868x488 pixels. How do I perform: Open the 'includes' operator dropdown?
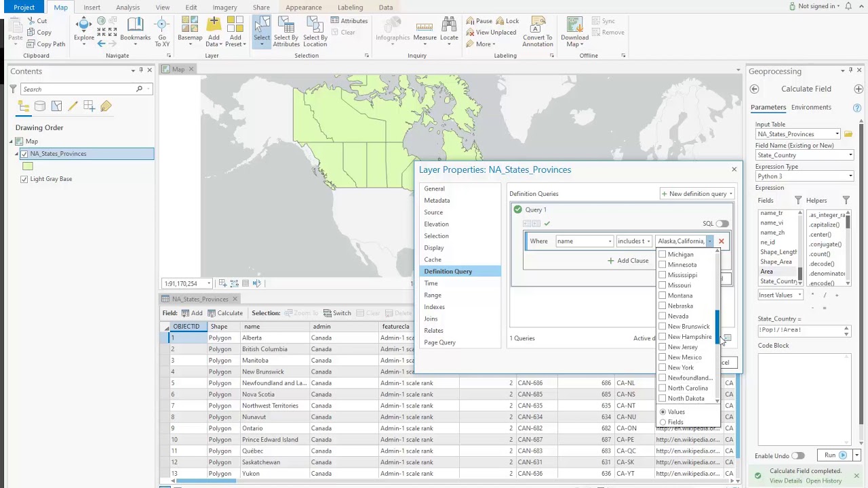648,241
